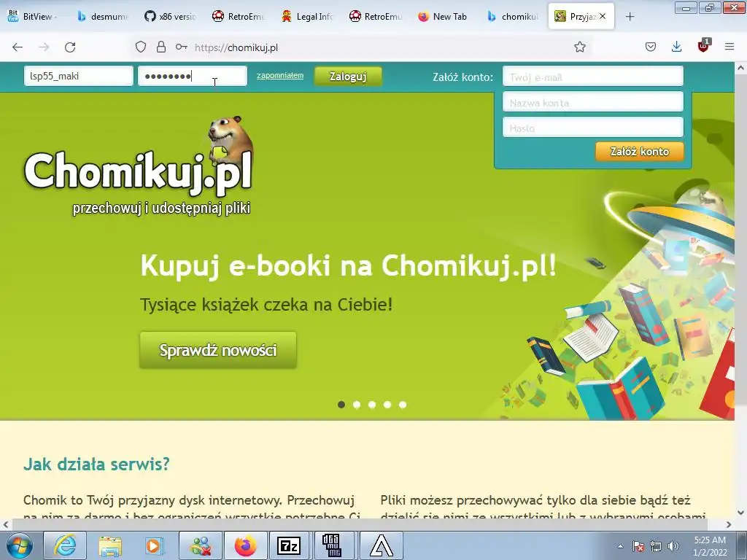Open the Windows Start menu
The image size is (747, 560).
tap(20, 545)
